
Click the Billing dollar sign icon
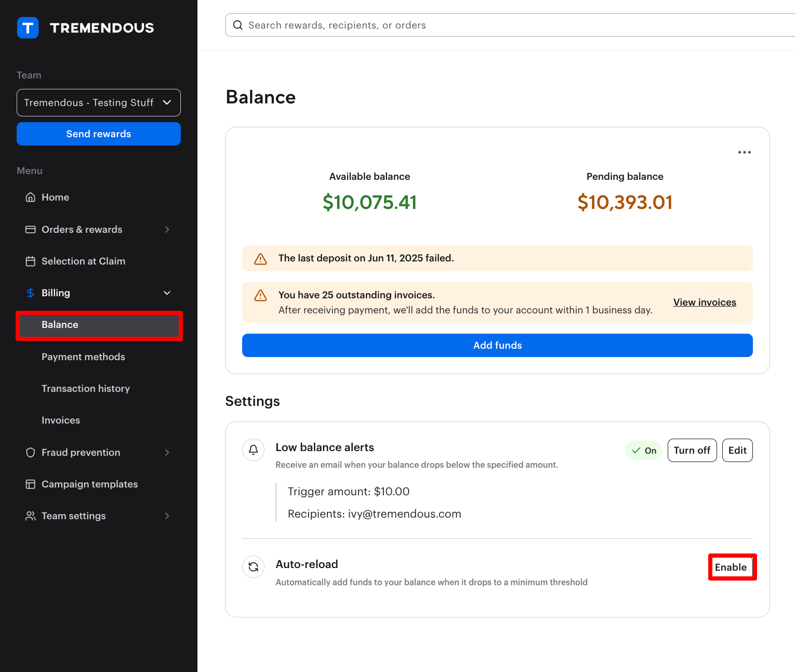click(31, 293)
